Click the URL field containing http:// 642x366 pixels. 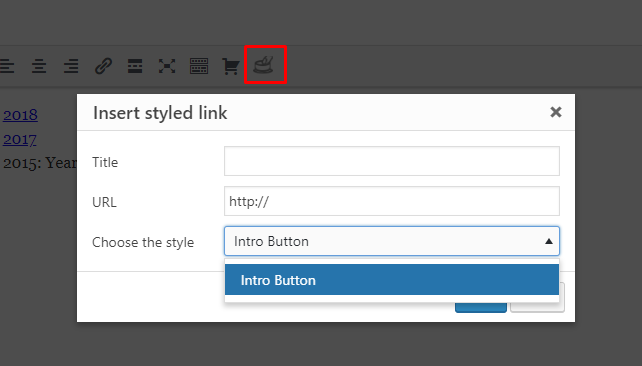tap(392, 201)
